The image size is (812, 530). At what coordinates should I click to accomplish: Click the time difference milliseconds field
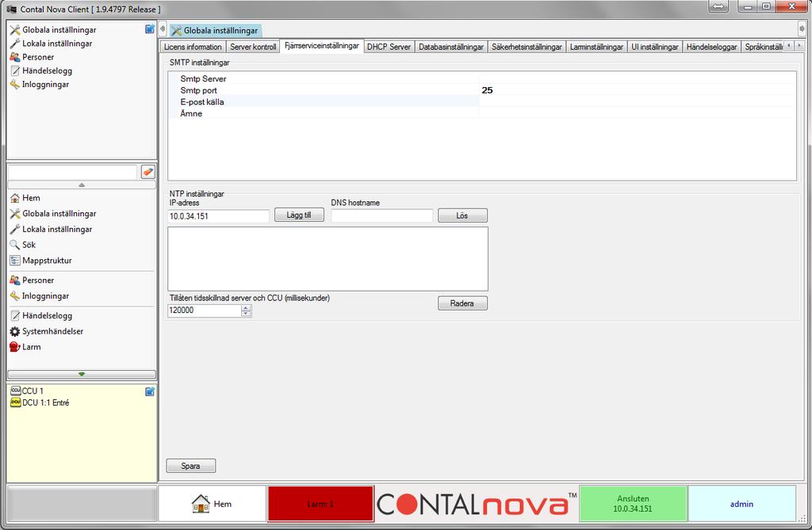pyautogui.click(x=205, y=310)
